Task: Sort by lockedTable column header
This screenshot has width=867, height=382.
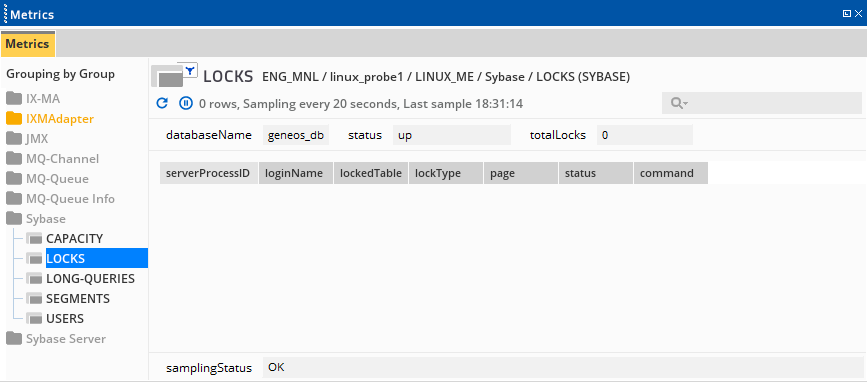Action: 371,173
